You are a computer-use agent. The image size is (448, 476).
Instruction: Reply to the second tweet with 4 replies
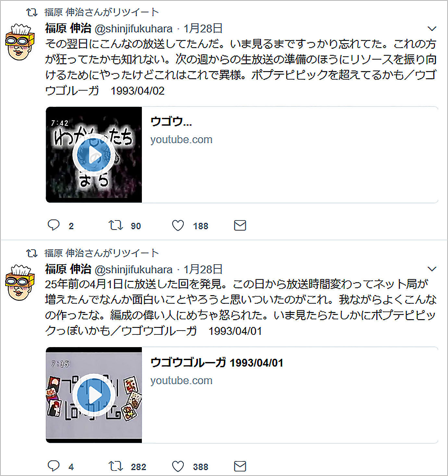pos(54,466)
